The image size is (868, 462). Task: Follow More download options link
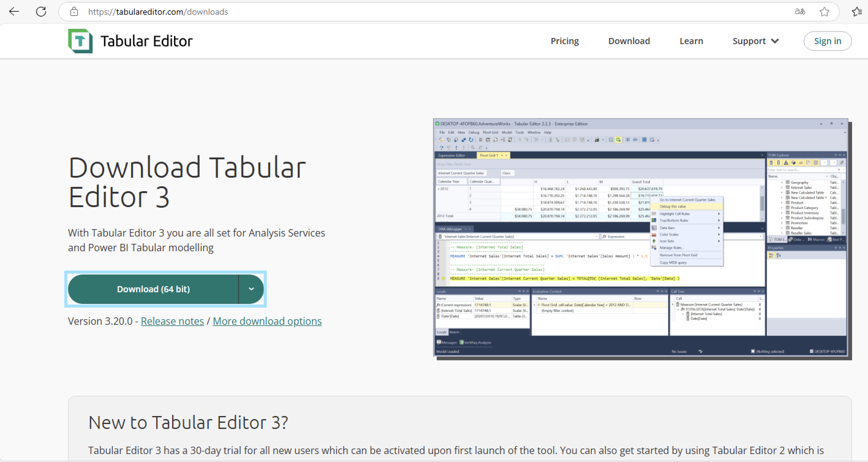coord(267,321)
